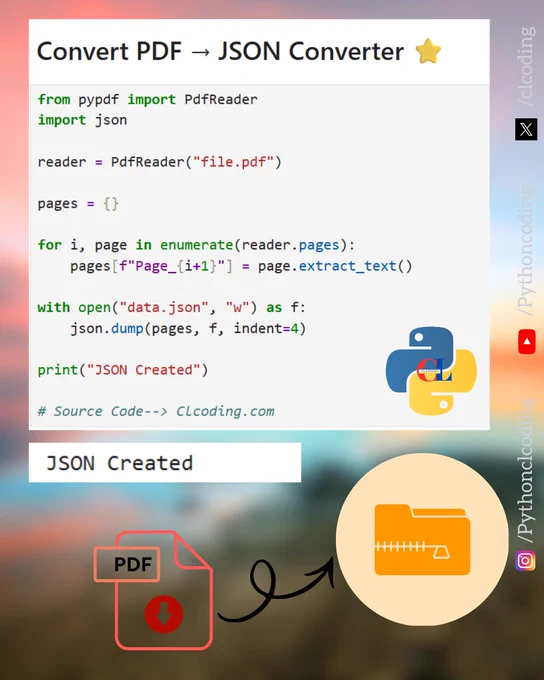
Task: Click the "JSON Created" output text
Action: (119, 463)
